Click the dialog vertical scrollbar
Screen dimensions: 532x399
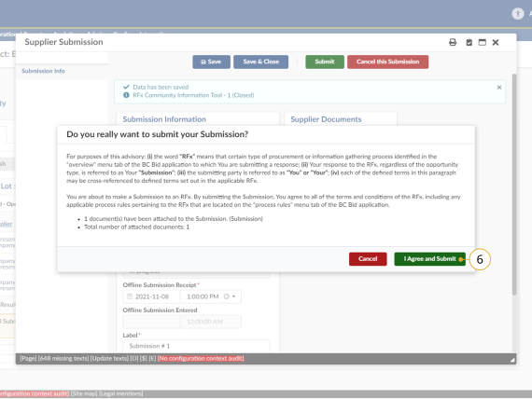514,184
